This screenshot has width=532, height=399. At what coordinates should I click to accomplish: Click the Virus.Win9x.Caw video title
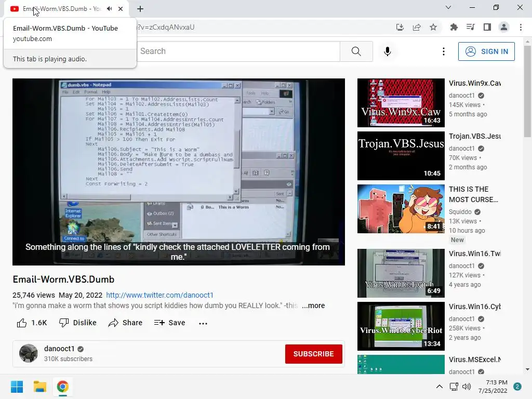pyautogui.click(x=475, y=83)
